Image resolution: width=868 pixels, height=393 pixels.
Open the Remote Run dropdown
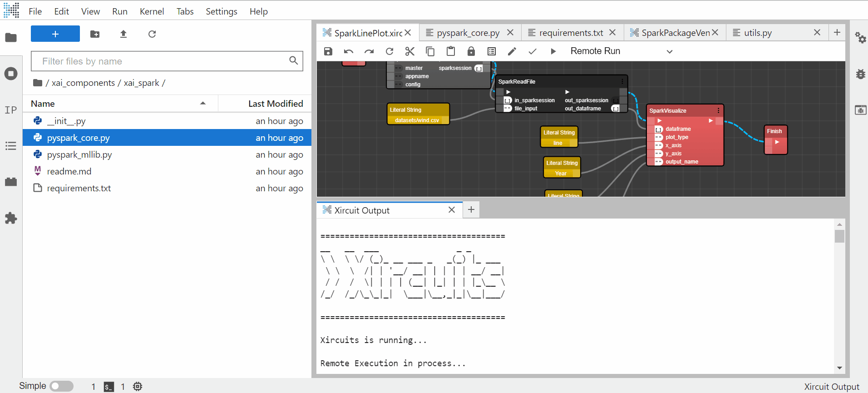621,51
